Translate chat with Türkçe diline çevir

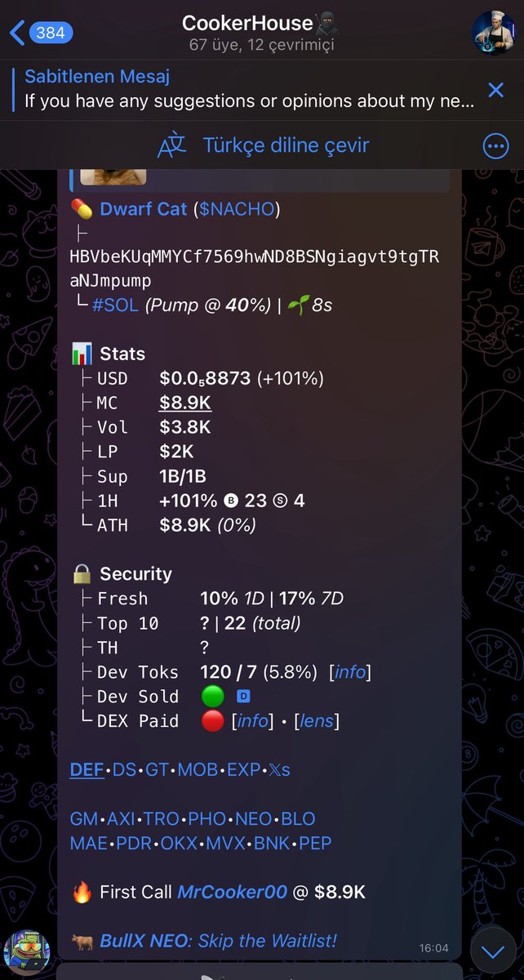[x=286, y=146]
